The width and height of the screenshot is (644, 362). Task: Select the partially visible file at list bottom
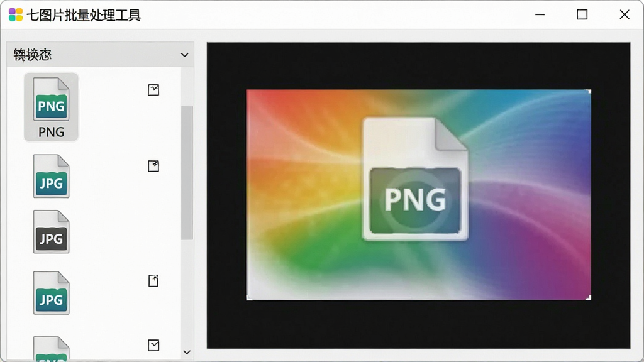coord(51,348)
